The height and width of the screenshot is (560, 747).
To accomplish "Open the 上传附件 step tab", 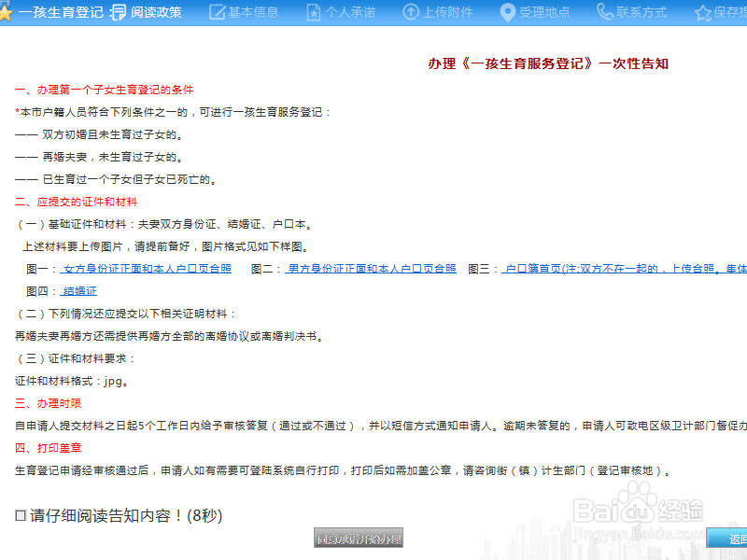I will coord(448,12).
